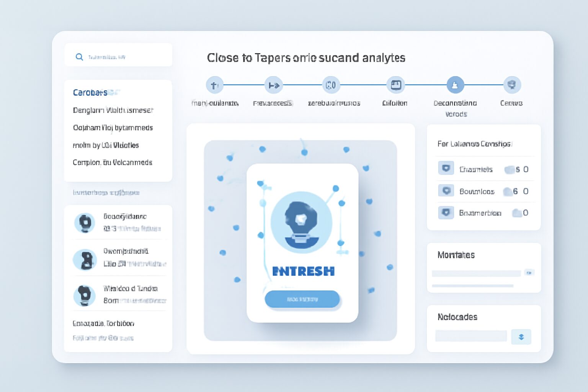Click the card icon on the Cilfolten step
This screenshot has height=392, width=588.
click(396, 85)
